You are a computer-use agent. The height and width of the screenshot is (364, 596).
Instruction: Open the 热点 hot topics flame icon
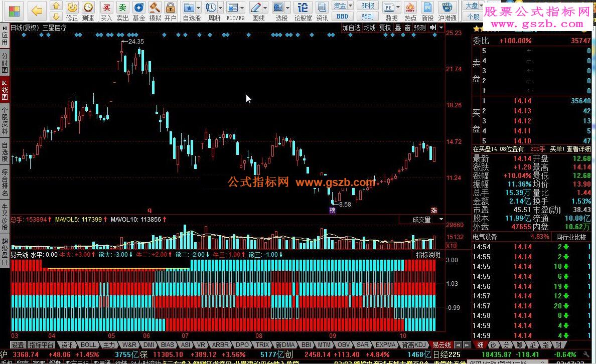pyautogui.click(x=410, y=11)
